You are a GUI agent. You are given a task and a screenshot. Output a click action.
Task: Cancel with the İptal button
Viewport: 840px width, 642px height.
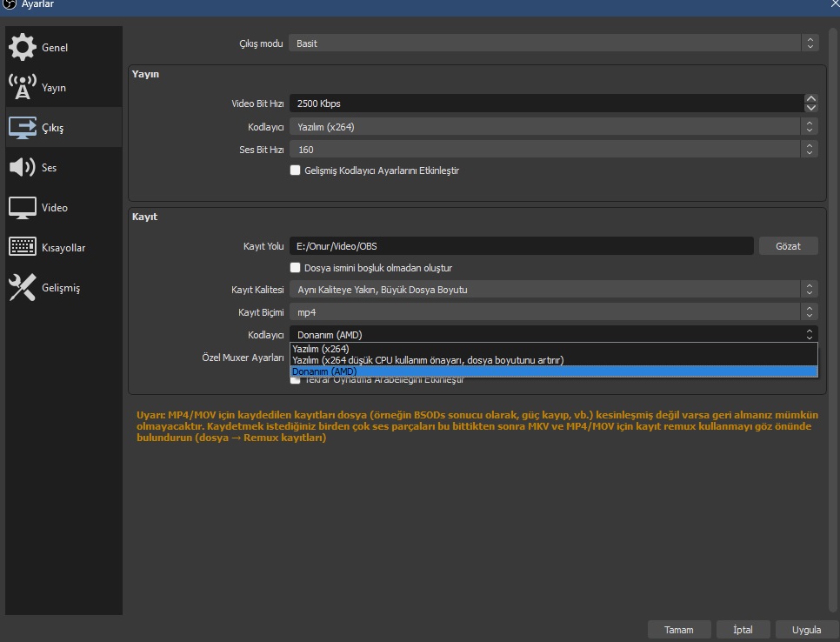click(743, 630)
